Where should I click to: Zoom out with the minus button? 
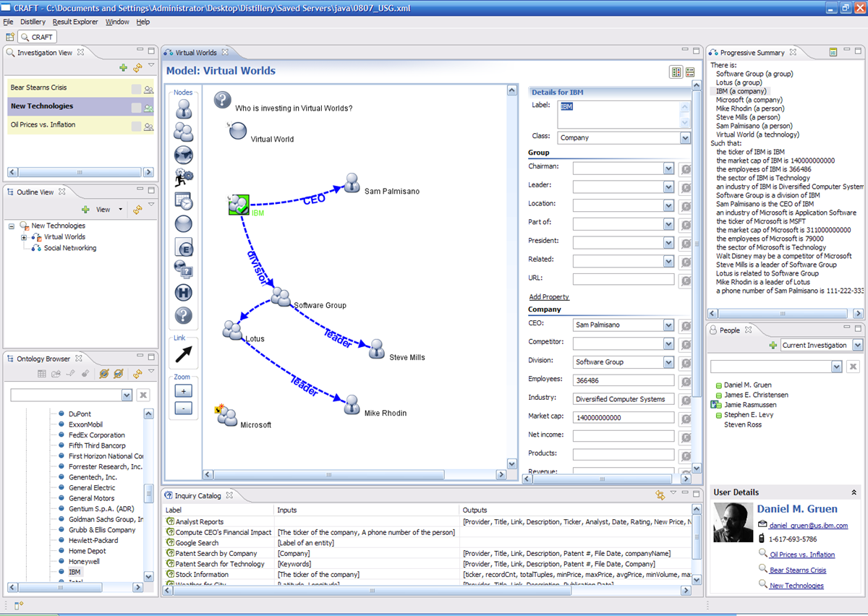[x=183, y=408]
